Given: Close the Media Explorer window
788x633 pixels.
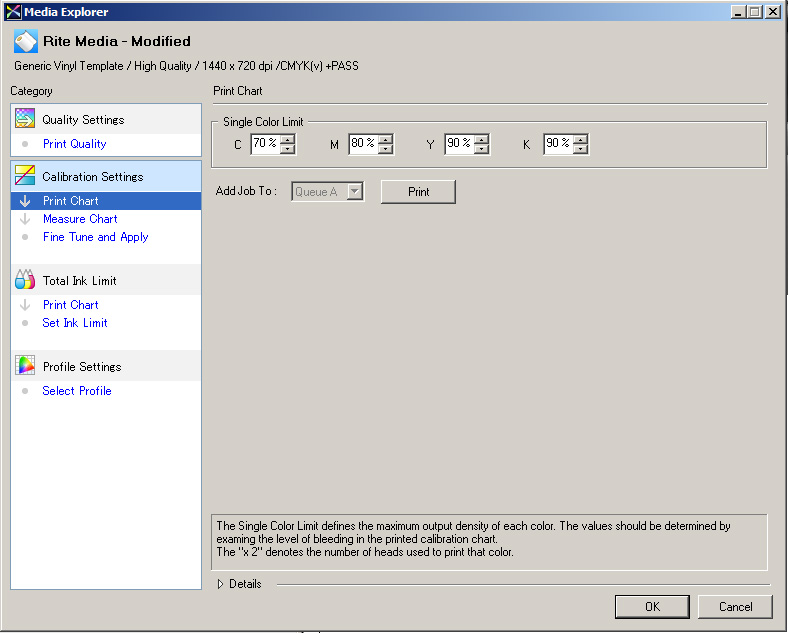Looking at the screenshot, I should click(x=772, y=12).
